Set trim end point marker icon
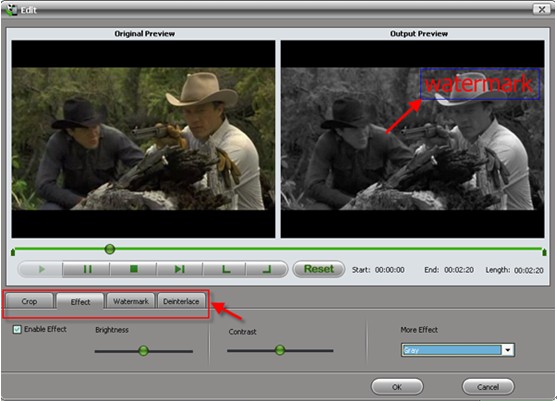Screen dimensions: 557x401 (x=267, y=269)
